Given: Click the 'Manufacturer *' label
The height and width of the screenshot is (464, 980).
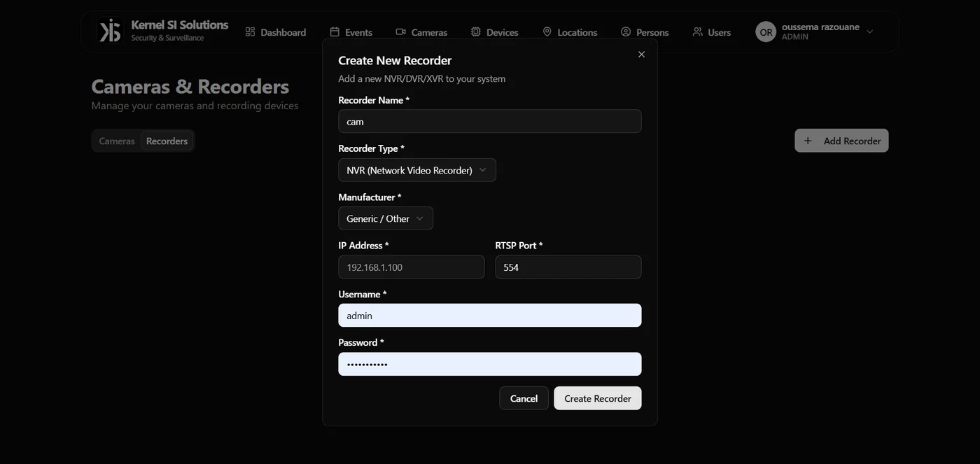Looking at the screenshot, I should tap(370, 197).
